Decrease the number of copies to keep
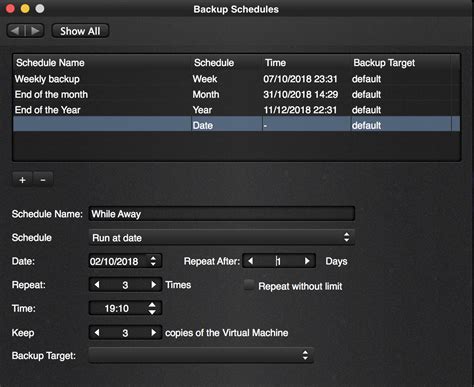474x387 pixels. (97, 332)
